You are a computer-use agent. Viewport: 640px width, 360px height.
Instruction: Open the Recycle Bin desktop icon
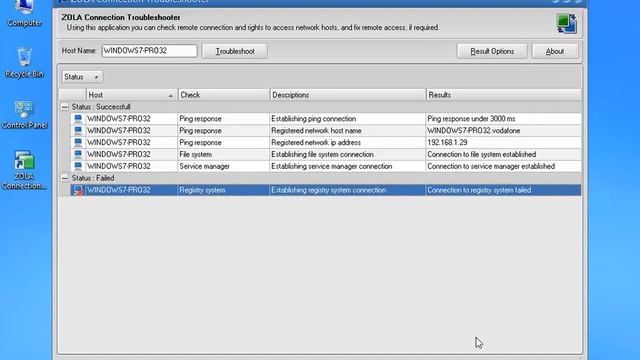tap(24, 63)
